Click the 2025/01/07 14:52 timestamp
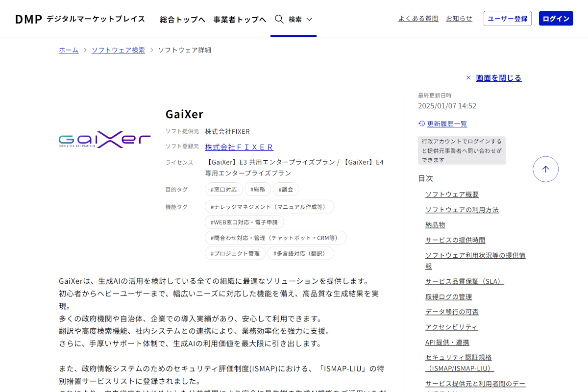This screenshot has height=392, width=588. point(447,106)
